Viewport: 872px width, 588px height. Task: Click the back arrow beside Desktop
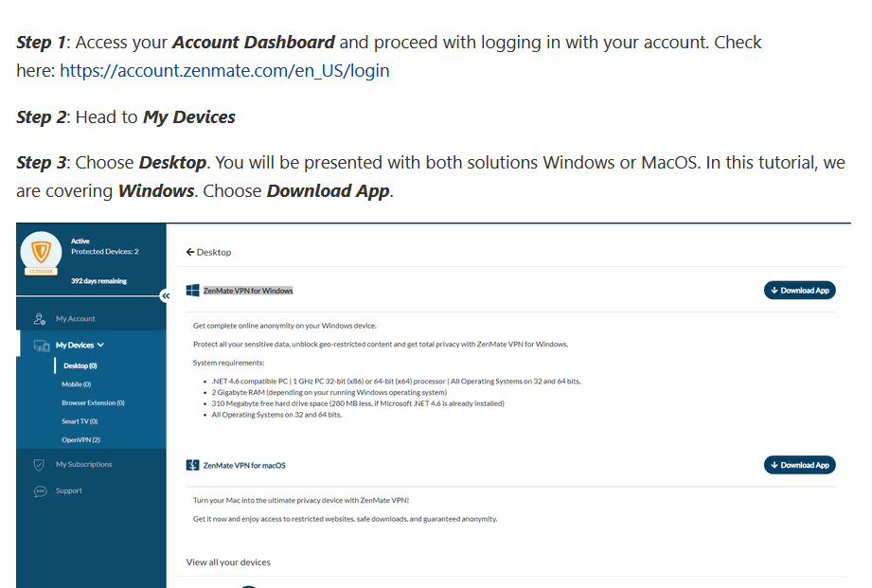pos(190,252)
